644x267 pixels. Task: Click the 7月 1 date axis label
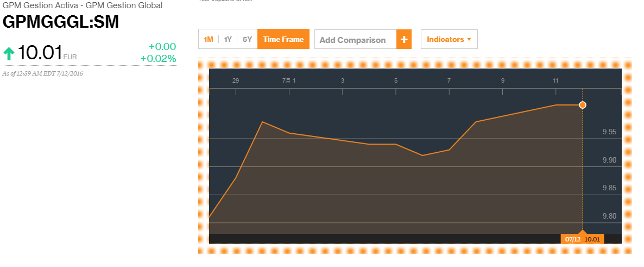coord(289,80)
